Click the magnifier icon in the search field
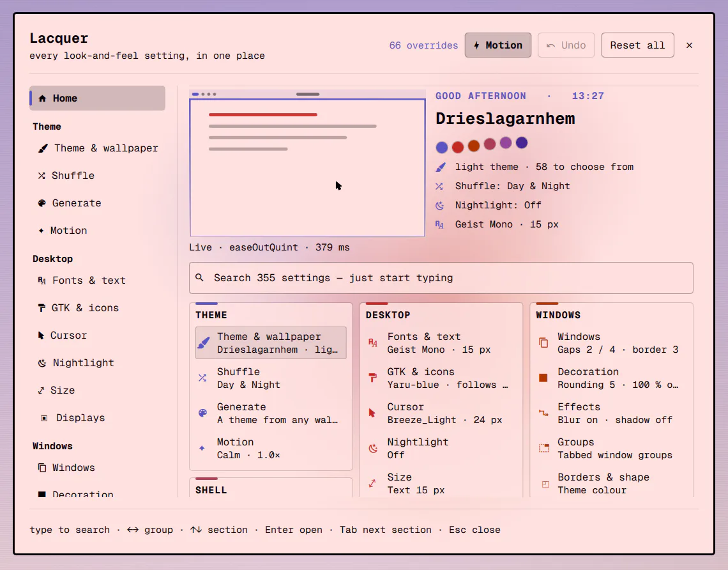The height and width of the screenshot is (570, 728). pyautogui.click(x=200, y=278)
